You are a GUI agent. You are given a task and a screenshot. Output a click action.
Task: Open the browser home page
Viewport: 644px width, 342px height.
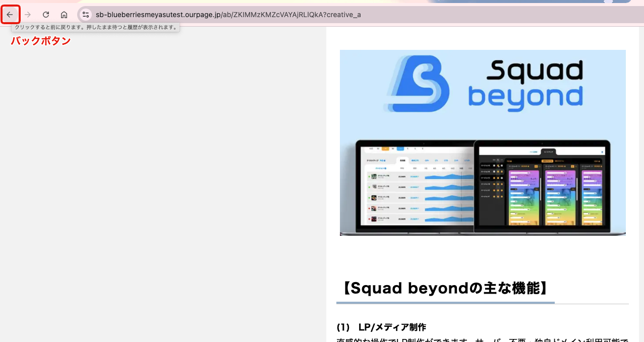64,15
